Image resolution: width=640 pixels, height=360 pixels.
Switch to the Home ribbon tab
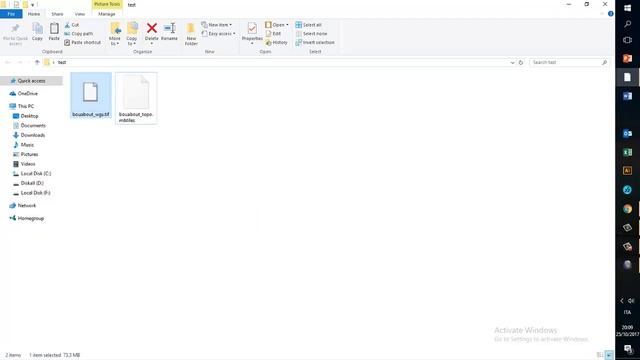coord(34,14)
